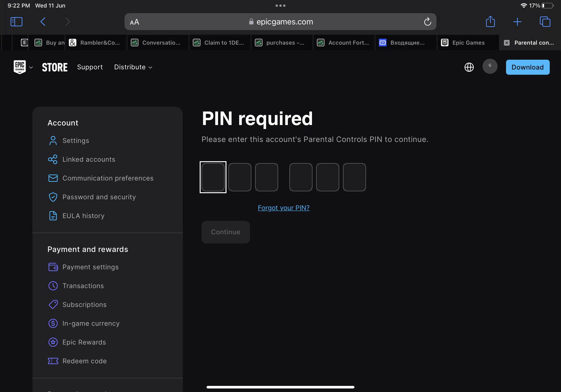Viewport: 561px width, 392px height.
Task: Switch to the Conversatio... tab
Action: coord(158,43)
